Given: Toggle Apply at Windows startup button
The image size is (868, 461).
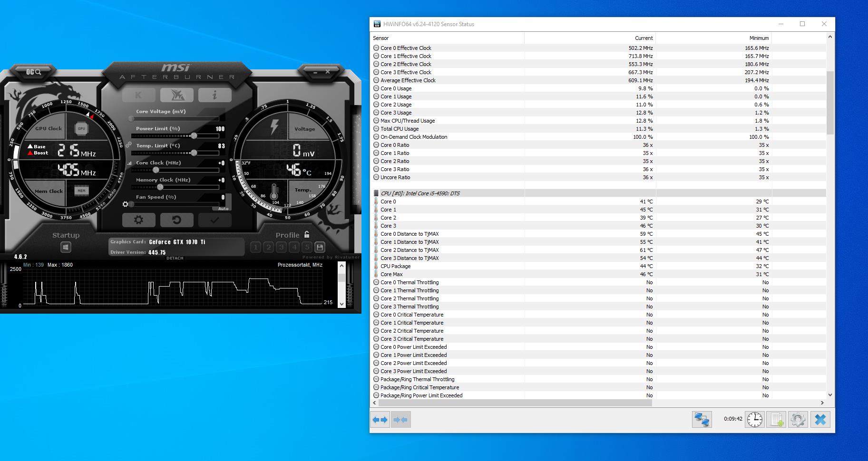Looking at the screenshot, I should pos(66,247).
